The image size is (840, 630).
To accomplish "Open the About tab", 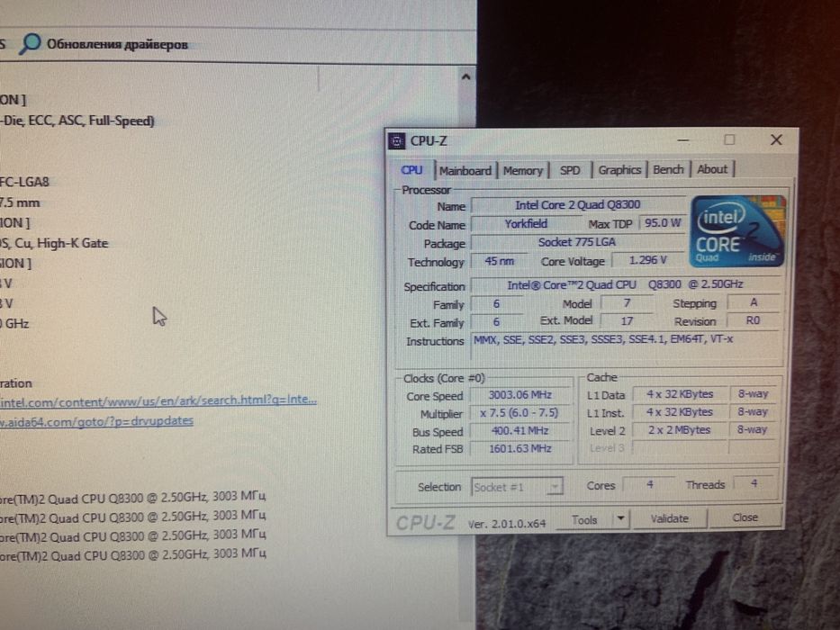I will [x=712, y=169].
